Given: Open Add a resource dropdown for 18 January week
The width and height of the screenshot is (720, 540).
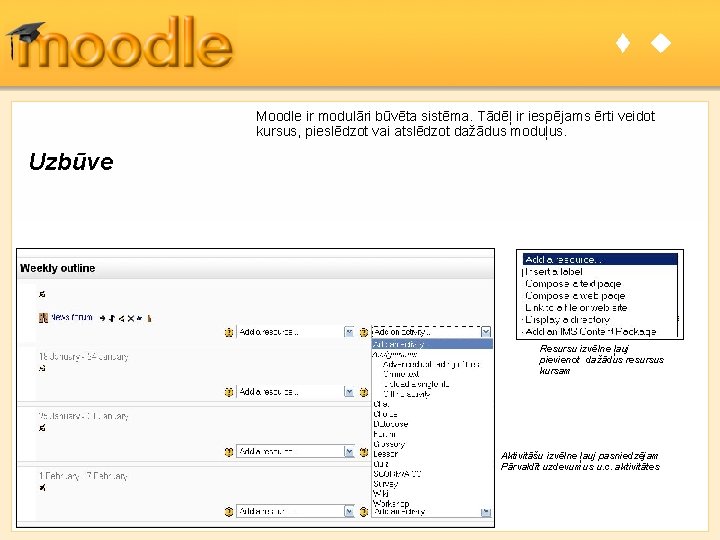Looking at the screenshot, I should point(295,392).
